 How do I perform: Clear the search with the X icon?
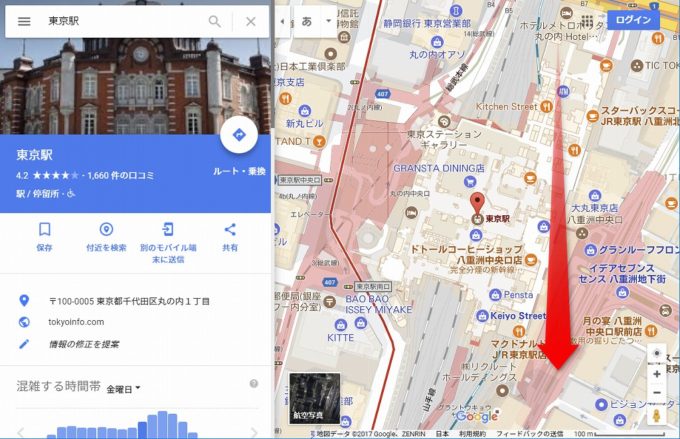[250, 21]
